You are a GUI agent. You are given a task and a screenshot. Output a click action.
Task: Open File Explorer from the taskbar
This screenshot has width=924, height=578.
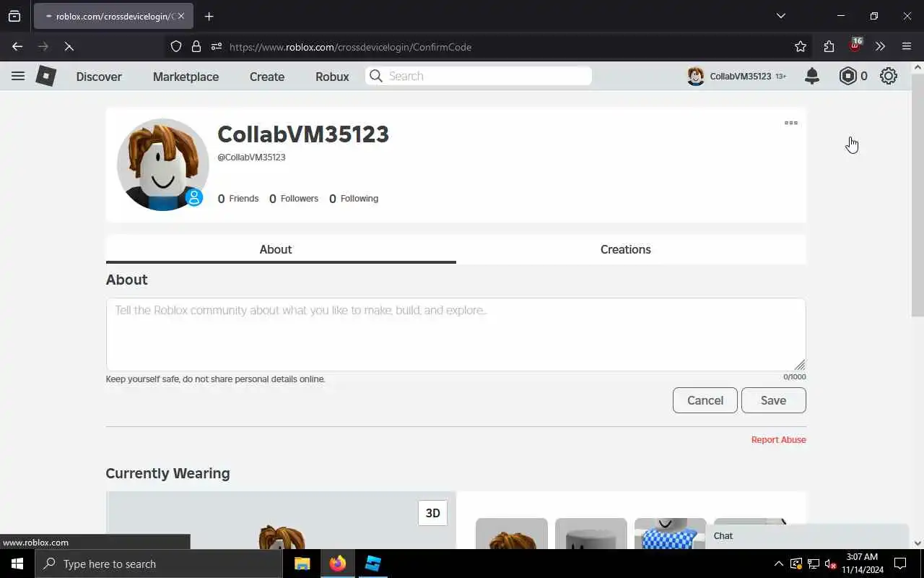point(302,564)
